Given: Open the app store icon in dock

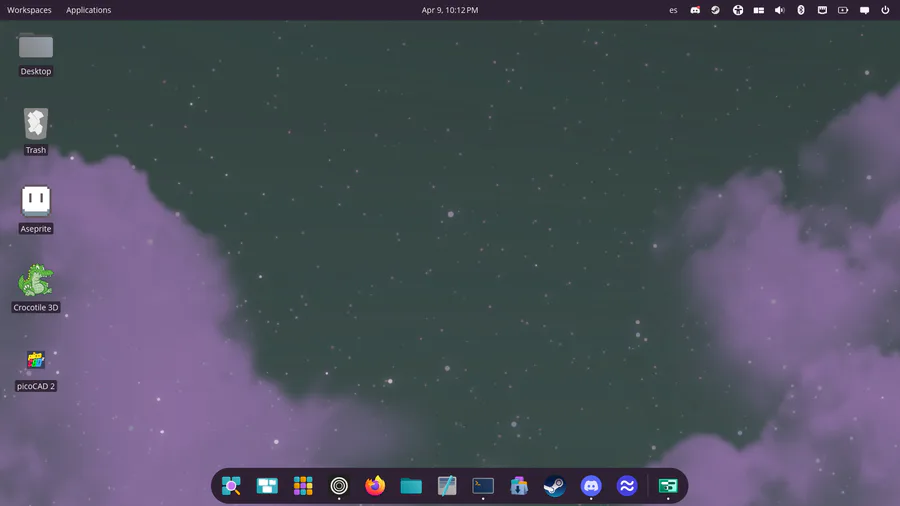Looking at the screenshot, I should 519,485.
